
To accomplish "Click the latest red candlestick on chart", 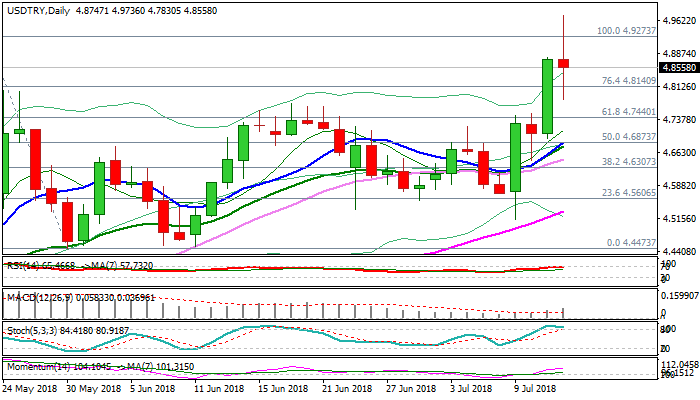I will [x=564, y=63].
